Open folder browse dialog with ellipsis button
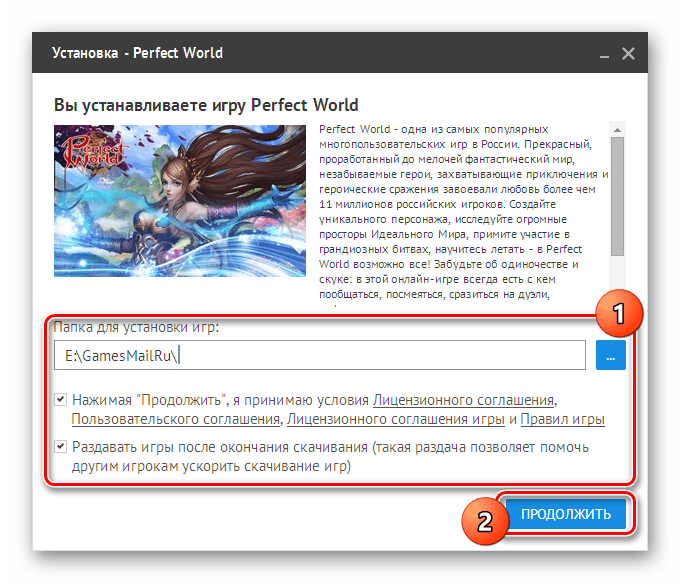The image size is (680, 583). click(611, 355)
